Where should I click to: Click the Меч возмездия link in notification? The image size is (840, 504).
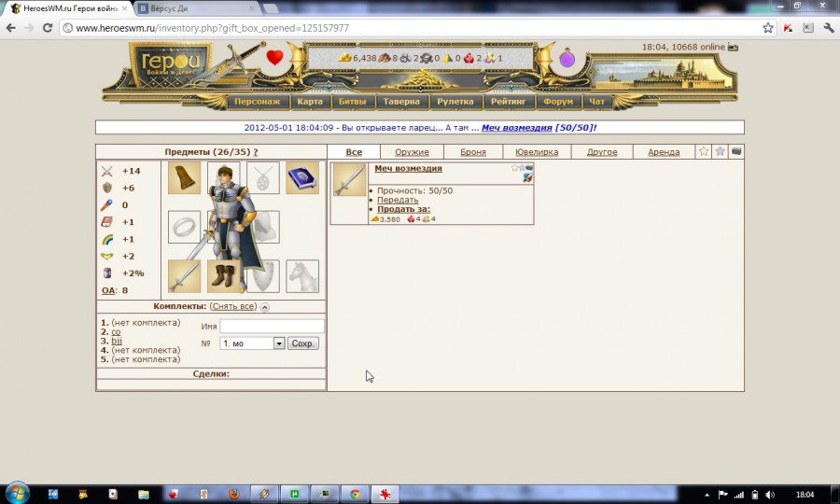[x=516, y=128]
